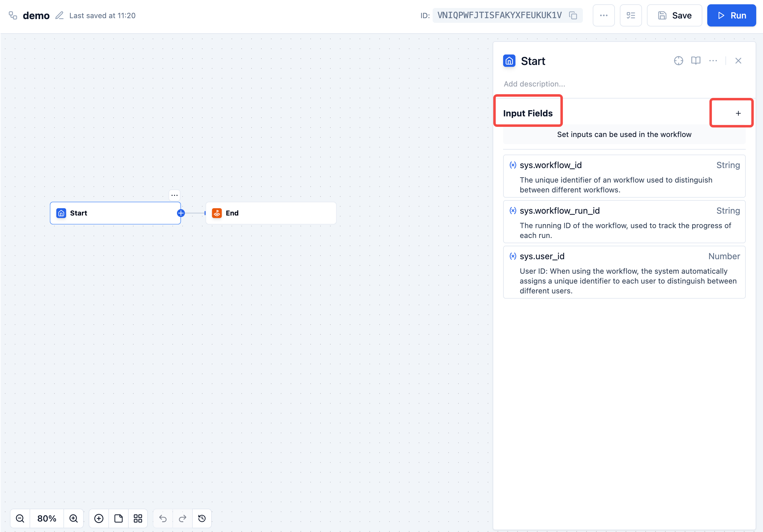Organize blocks using the grid layout icon
Screen dimensions: 763x532
(x=138, y=518)
